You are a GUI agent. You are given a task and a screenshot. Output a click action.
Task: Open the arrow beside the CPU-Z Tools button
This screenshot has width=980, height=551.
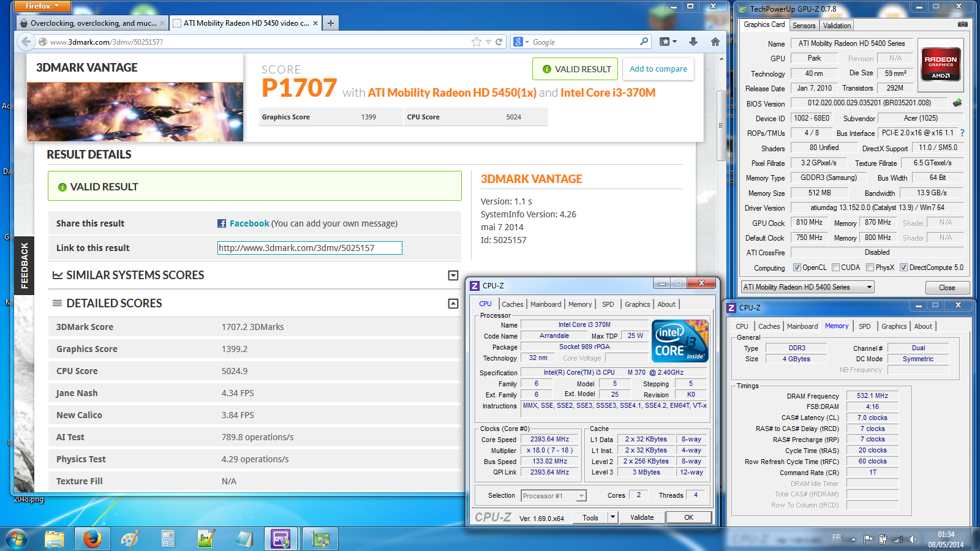[612, 517]
